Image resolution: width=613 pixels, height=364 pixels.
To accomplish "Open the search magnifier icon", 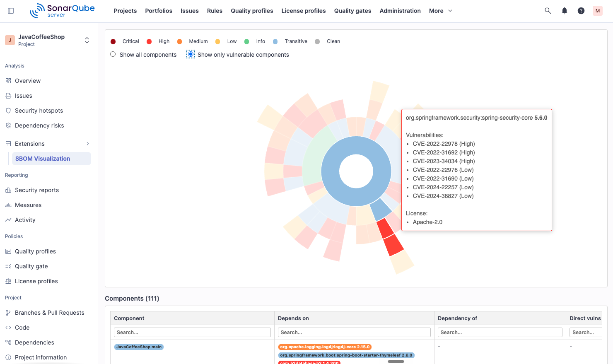I will [548, 11].
